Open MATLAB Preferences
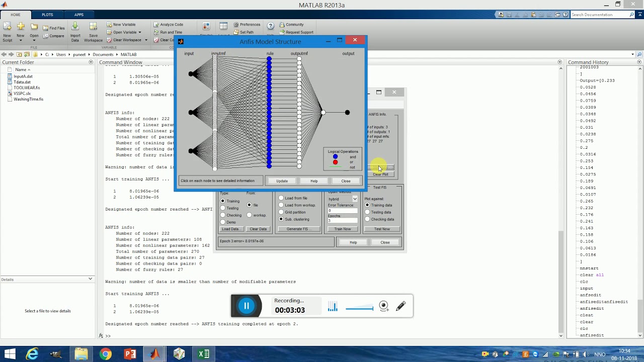Screen dimensions: 644x362 coord(247,24)
